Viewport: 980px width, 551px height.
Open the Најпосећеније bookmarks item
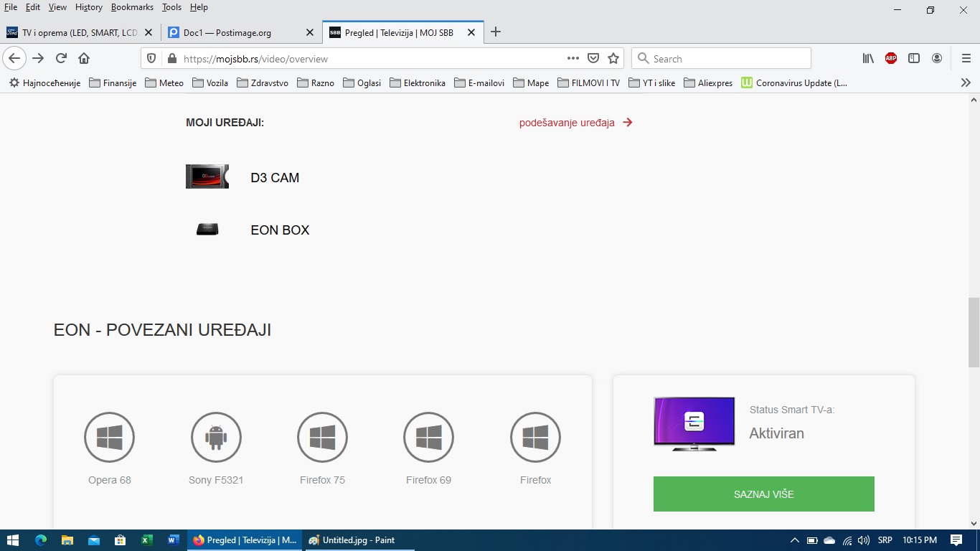44,83
